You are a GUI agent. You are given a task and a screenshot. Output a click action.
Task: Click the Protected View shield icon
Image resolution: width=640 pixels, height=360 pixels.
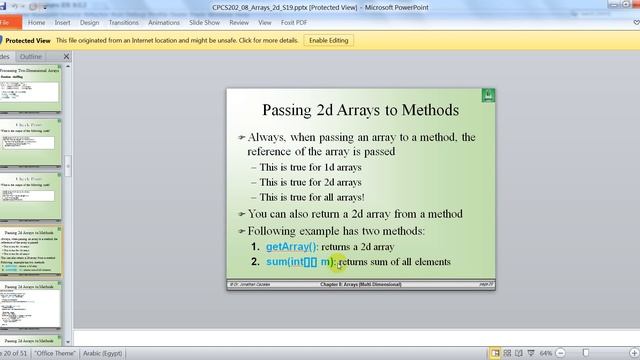(x=1, y=40)
